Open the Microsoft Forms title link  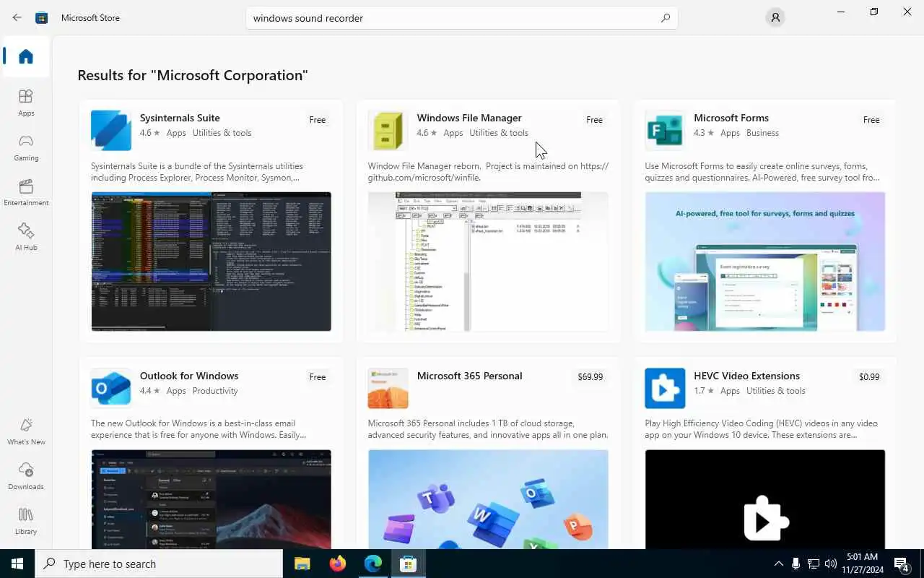(731, 118)
